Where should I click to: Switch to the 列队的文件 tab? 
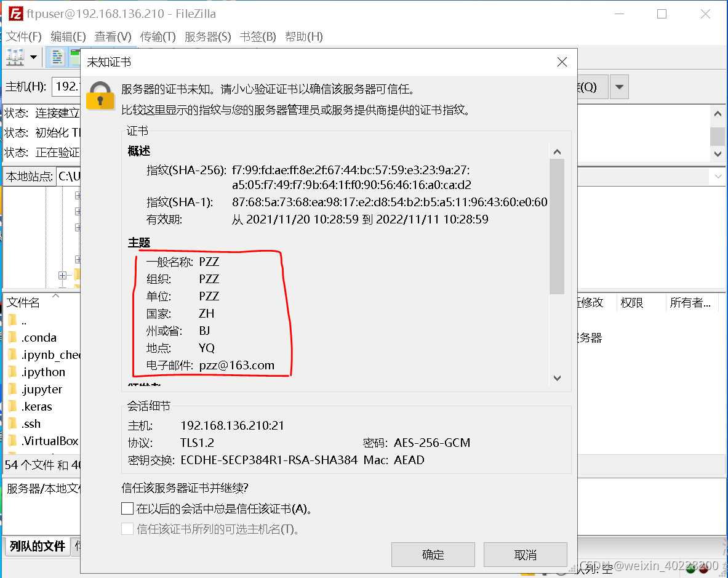(38, 546)
